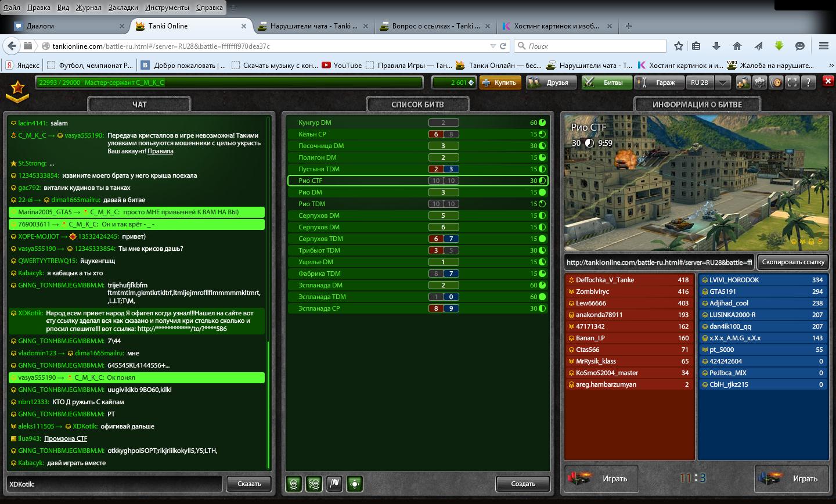The image size is (836, 504).
Task: Open Firefox downloads arrow
Action: (x=716, y=46)
